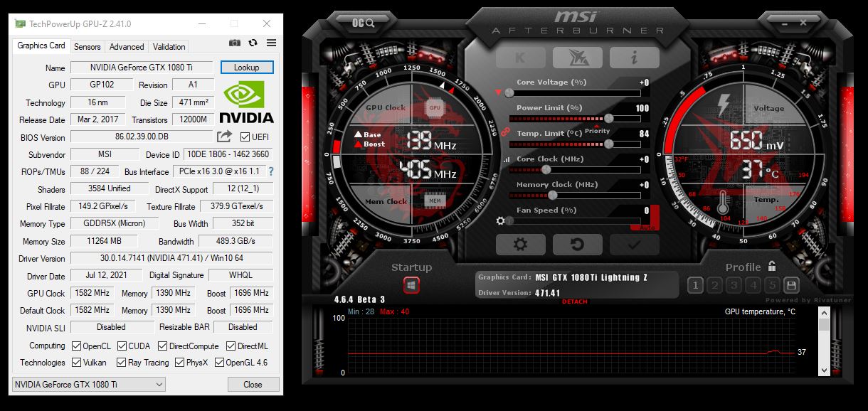
Task: Click the Close button in GPU-Z
Action: [x=253, y=385]
